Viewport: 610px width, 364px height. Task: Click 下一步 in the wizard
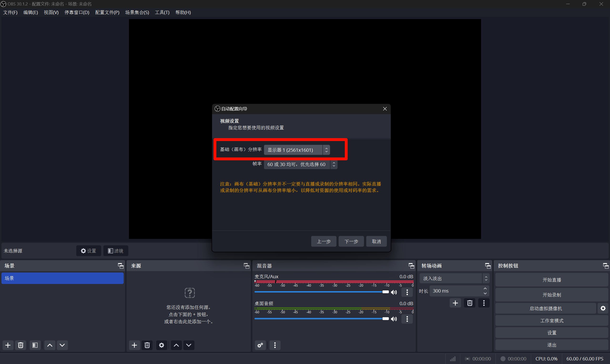(x=351, y=241)
